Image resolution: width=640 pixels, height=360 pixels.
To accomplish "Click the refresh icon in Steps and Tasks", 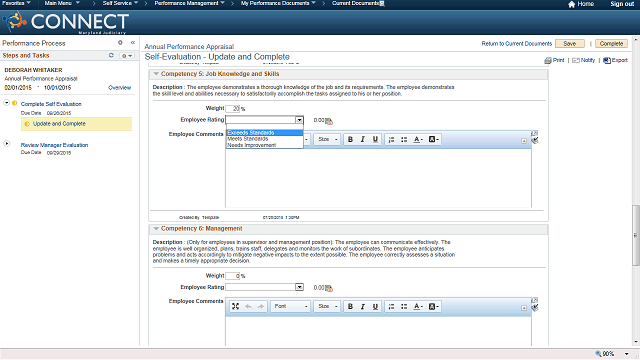I will click(x=111, y=55).
